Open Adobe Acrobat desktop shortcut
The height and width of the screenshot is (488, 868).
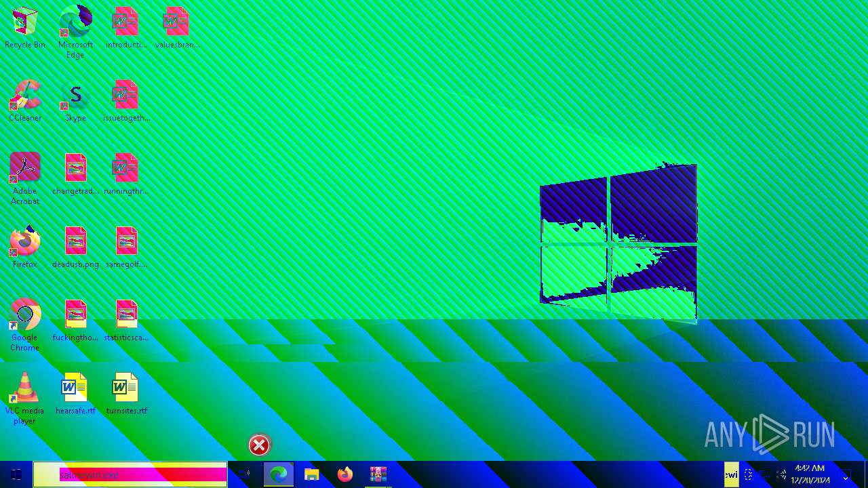(x=25, y=178)
